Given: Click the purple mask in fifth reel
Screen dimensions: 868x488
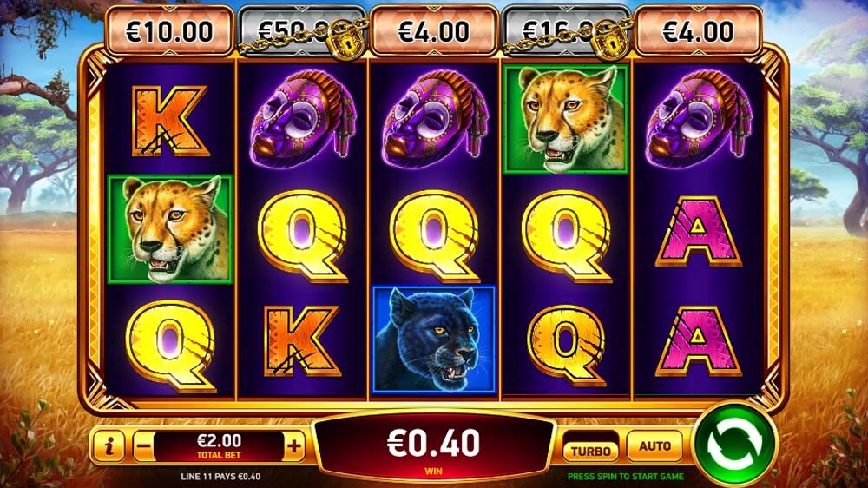Looking at the screenshot, I should [699, 119].
